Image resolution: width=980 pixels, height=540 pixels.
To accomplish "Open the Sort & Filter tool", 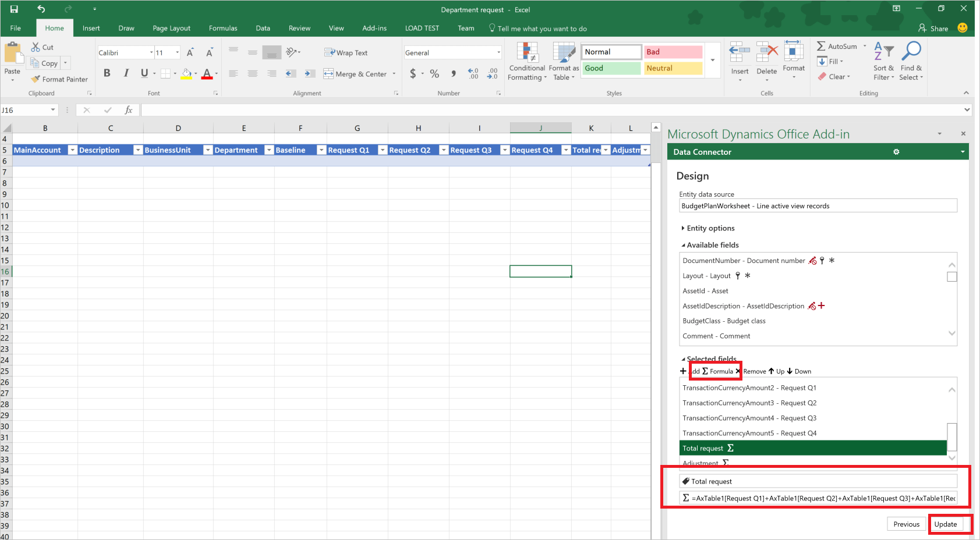I will tap(883, 61).
